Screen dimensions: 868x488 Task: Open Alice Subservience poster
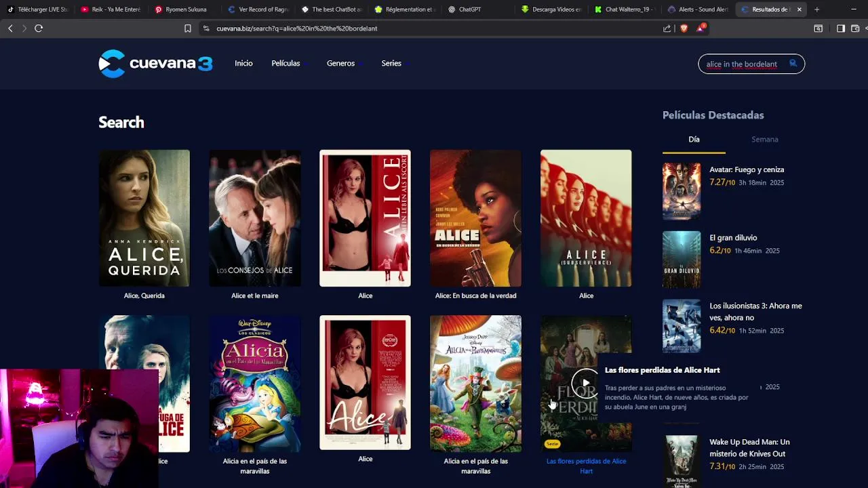tap(586, 218)
